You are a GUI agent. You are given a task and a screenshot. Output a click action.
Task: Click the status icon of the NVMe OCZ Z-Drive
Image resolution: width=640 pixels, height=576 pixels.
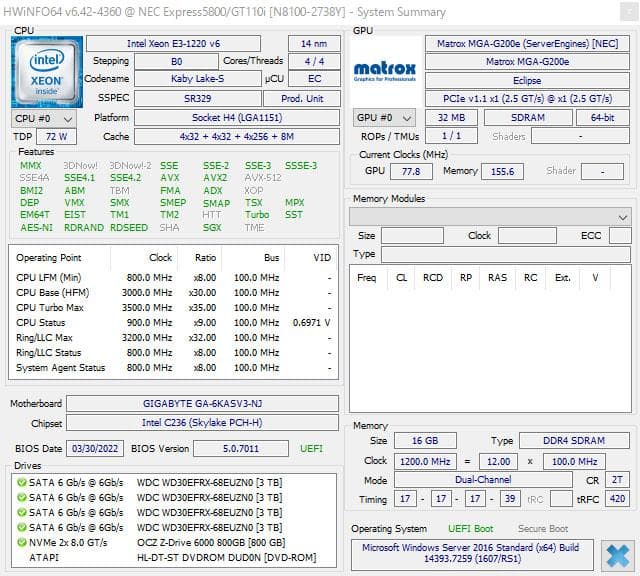tap(21, 543)
